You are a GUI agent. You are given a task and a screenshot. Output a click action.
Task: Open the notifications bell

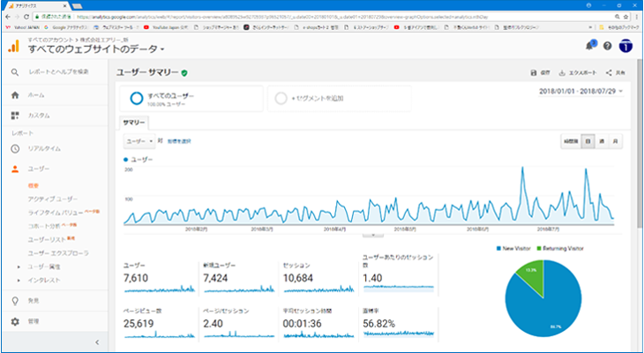click(x=590, y=46)
